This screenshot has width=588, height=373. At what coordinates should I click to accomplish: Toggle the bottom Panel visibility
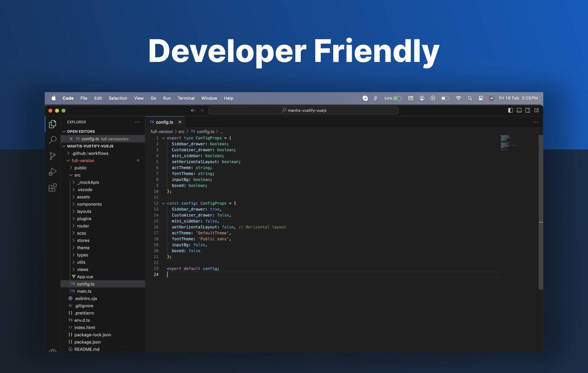(x=519, y=110)
